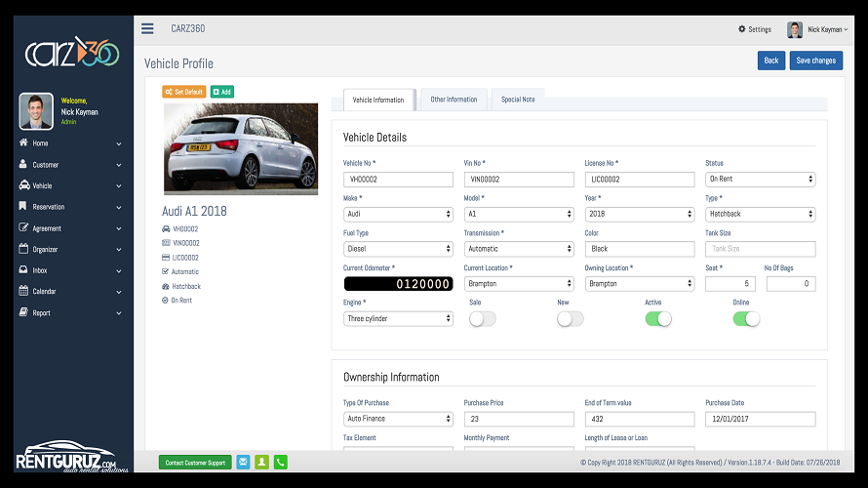The width and height of the screenshot is (868, 488).
Task: Open the Calendar sidebar icon
Action: click(x=23, y=291)
